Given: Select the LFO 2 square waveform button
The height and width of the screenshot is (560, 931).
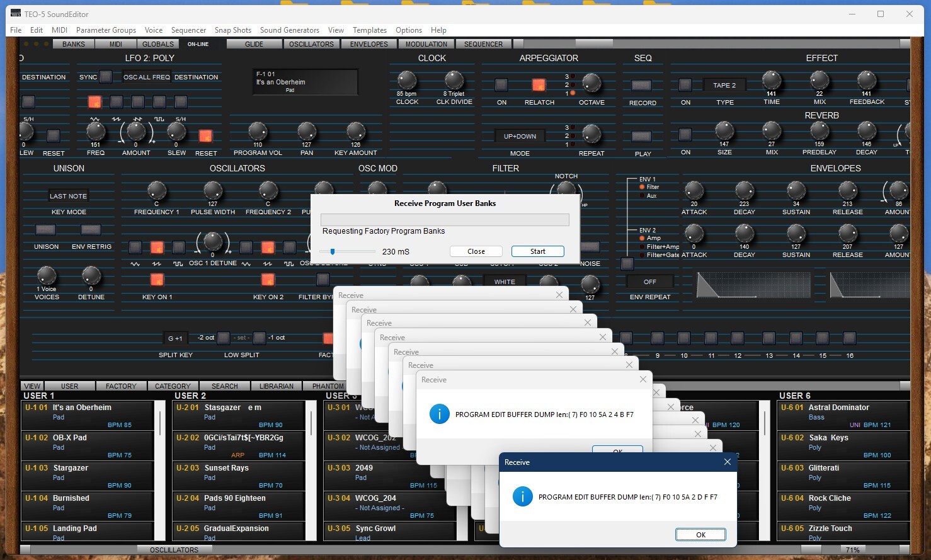Looking at the screenshot, I should coord(159,101).
